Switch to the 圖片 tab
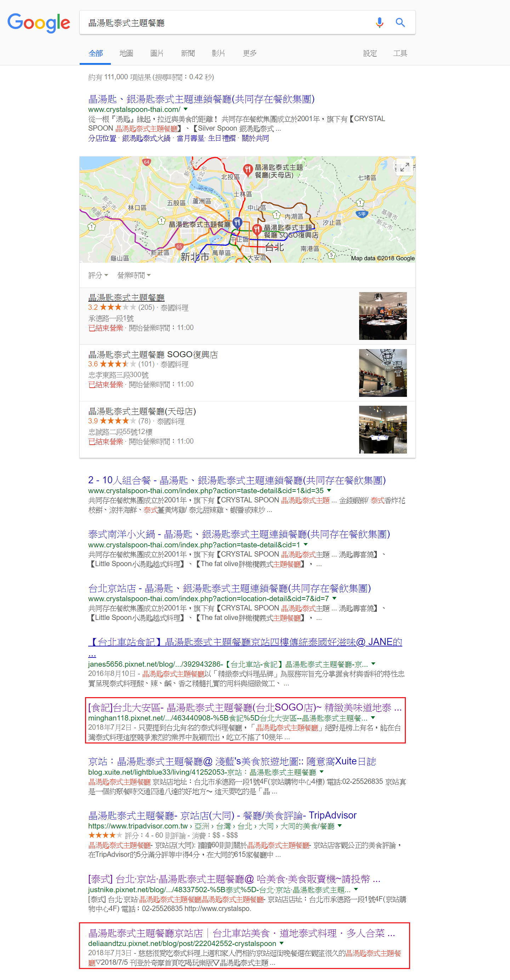Screen dimensions: 510x980 (x=157, y=53)
